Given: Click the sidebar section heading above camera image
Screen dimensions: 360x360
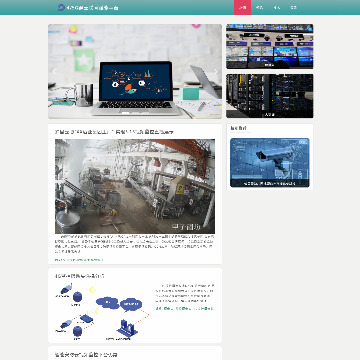Looking at the screenshot, I should [239, 128].
